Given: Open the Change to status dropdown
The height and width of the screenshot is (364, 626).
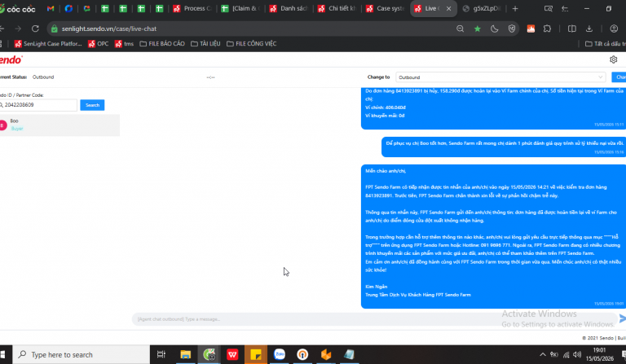Looking at the screenshot, I should pyautogui.click(x=500, y=77).
